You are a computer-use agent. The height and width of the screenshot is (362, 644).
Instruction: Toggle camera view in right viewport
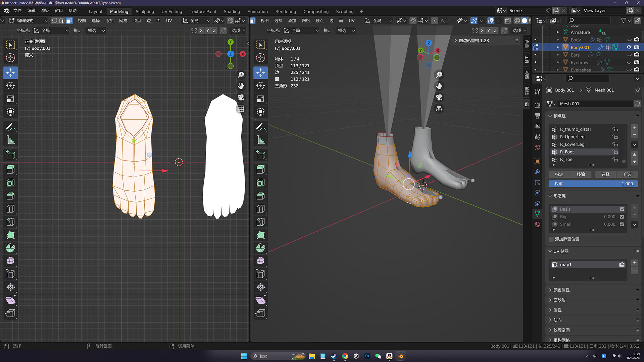[x=439, y=97]
